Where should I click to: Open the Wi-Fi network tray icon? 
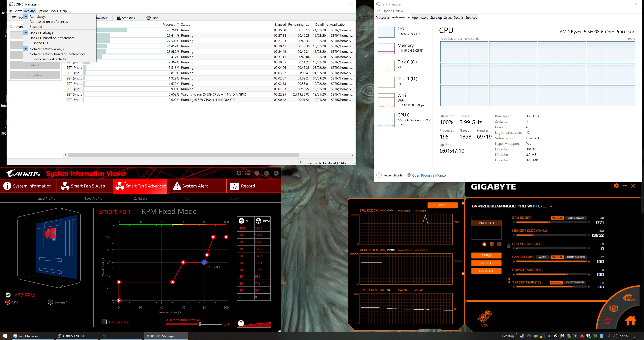coord(608,336)
